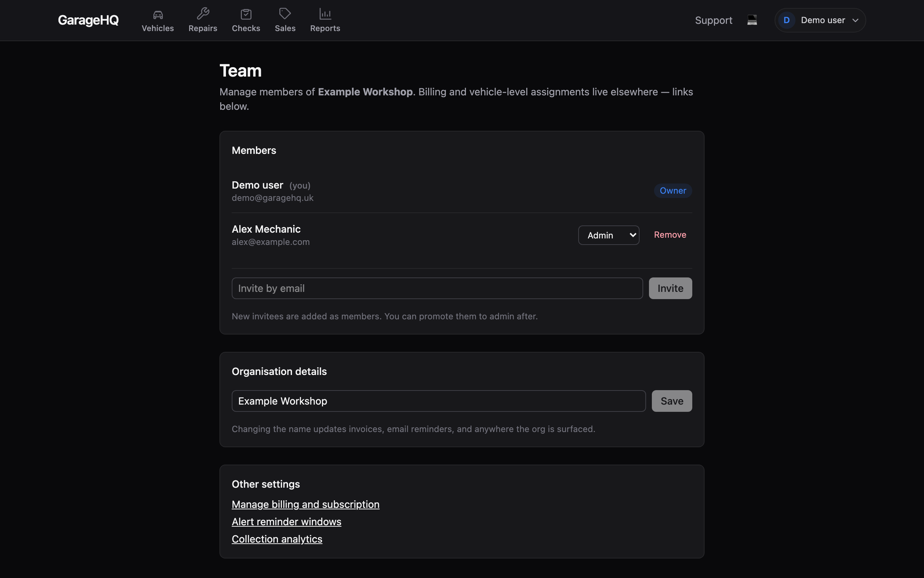The height and width of the screenshot is (578, 924).
Task: Edit the Example Workshop name field
Action: pyautogui.click(x=438, y=401)
